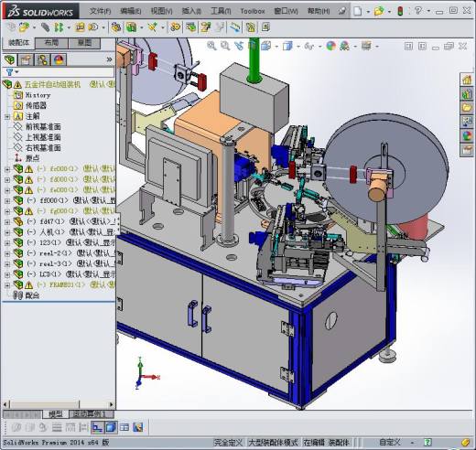476x450 pixels.
Task: Open the 视图(V) menu
Action: [x=161, y=11]
